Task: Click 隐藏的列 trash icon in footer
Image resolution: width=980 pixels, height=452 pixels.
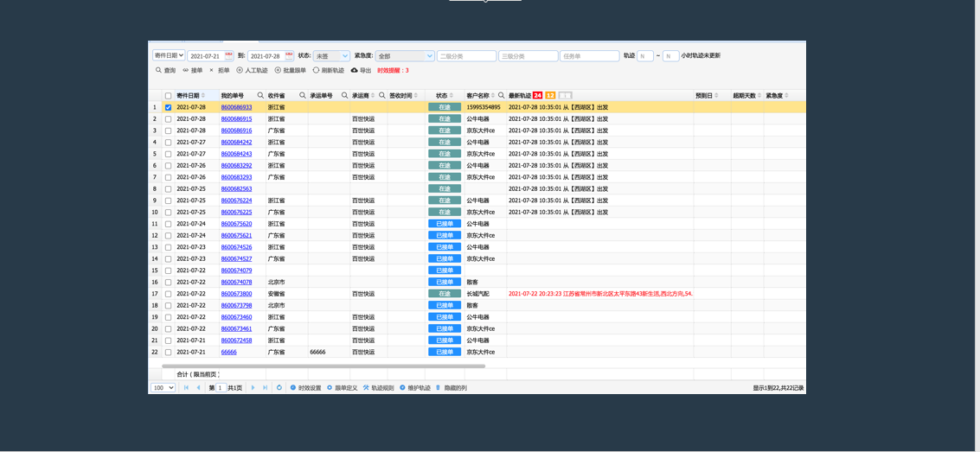Action: coord(439,388)
